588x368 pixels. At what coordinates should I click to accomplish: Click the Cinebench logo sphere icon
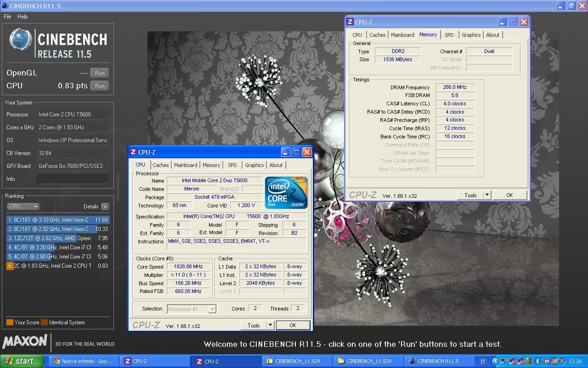(x=21, y=40)
